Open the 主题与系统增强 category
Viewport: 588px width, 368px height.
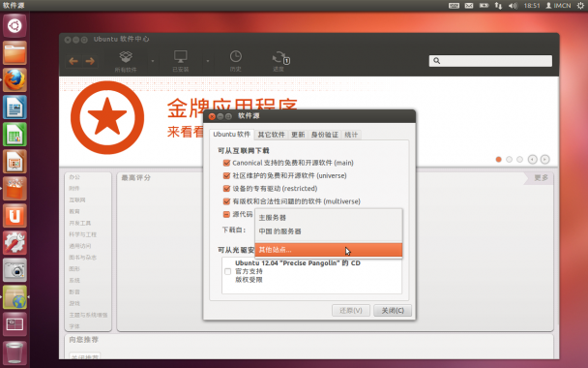click(88, 315)
